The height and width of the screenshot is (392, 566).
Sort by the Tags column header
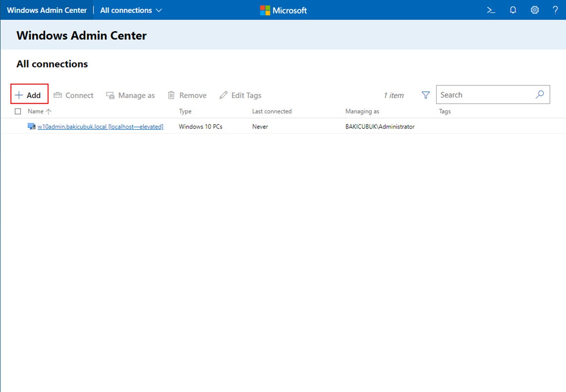[x=445, y=111]
